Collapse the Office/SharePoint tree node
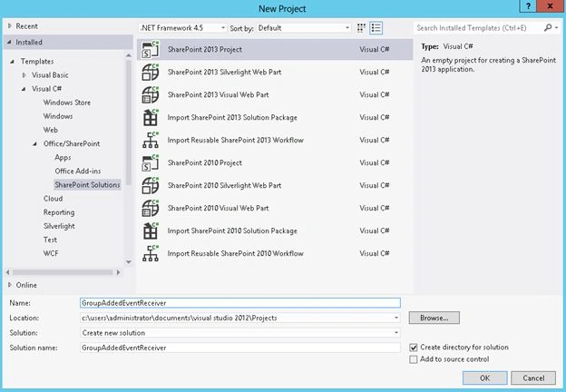Image resolution: width=566 pixels, height=392 pixels. [x=35, y=143]
